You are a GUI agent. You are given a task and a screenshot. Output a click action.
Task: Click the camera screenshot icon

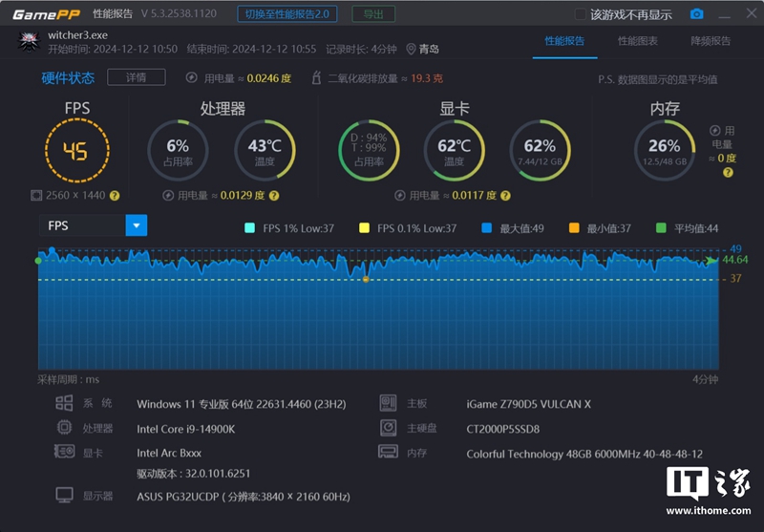tap(697, 14)
